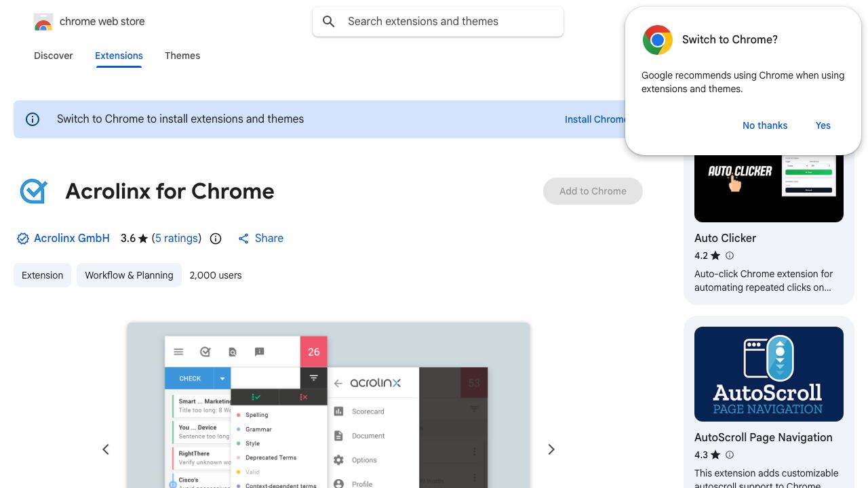Click the Acrolinx for Chrome heading
Viewport: 868px width, 488px height.
pos(170,191)
